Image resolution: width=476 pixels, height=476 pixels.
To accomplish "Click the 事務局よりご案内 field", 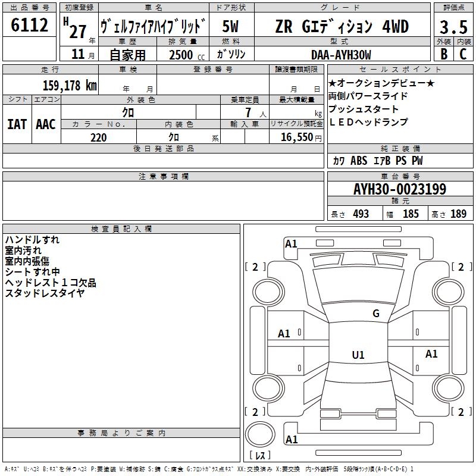I will (121, 450).
